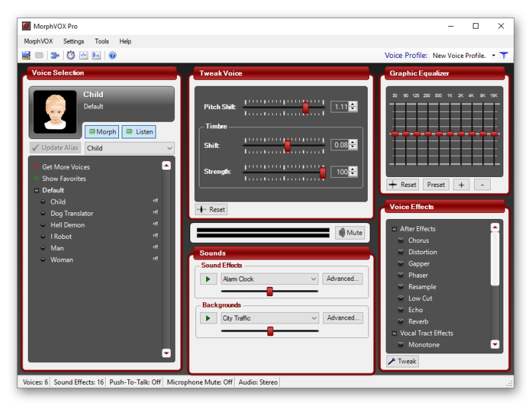Reset the Graphic Equalizer

click(403, 184)
